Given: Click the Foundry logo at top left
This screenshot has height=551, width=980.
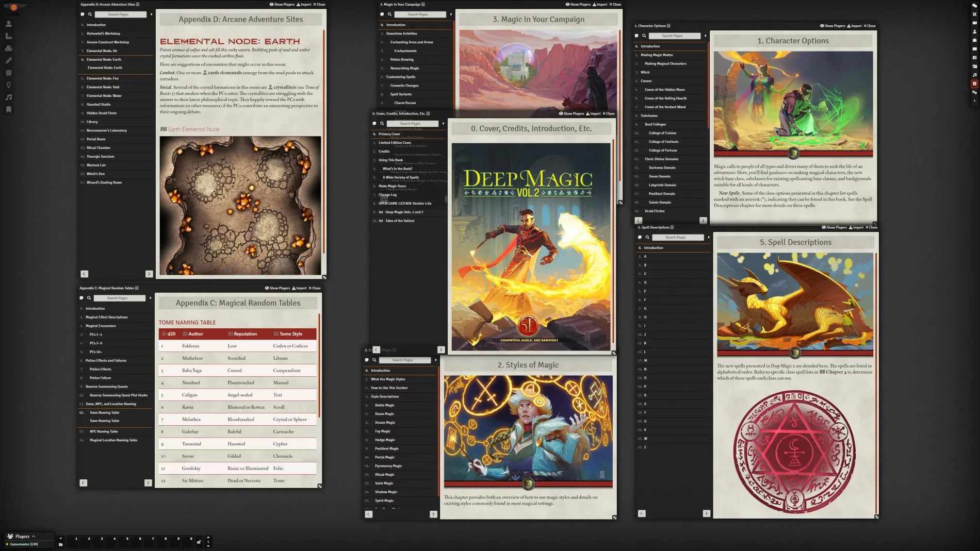Looking at the screenshot, I should (x=14, y=7).
